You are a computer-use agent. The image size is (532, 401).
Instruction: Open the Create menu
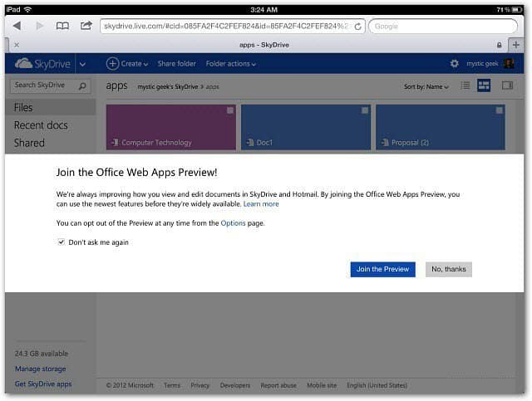(127, 63)
